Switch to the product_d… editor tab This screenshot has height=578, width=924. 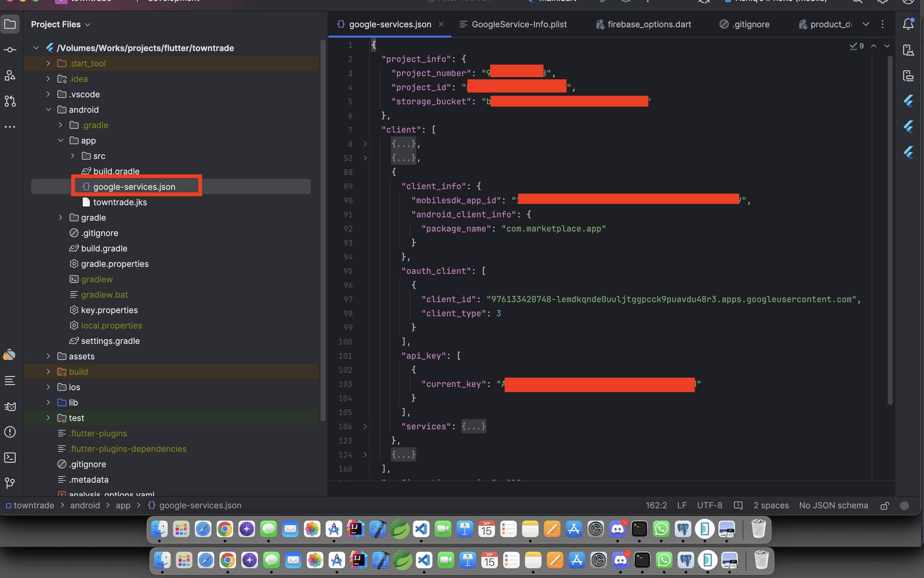coord(826,24)
